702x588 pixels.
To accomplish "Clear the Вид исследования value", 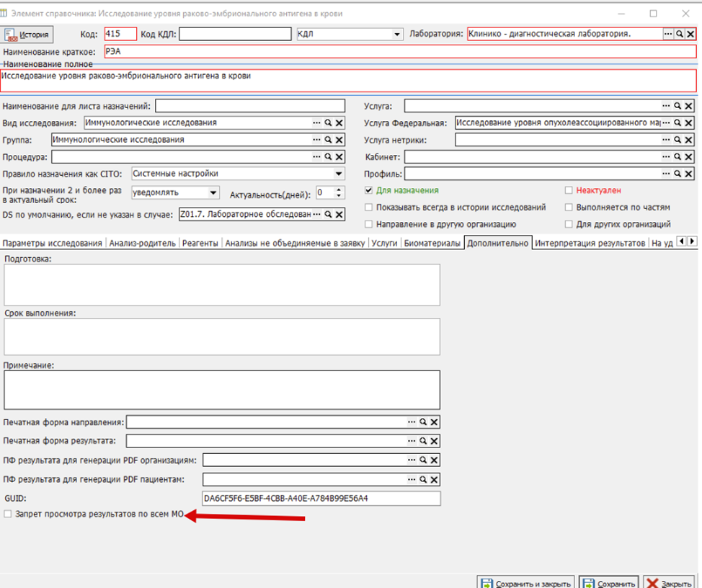I will coord(339,122).
